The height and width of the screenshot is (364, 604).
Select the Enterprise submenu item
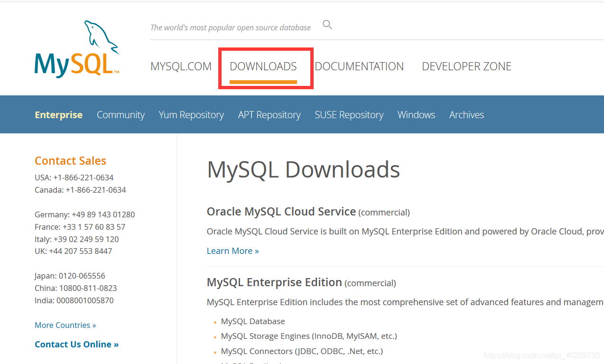tap(59, 115)
